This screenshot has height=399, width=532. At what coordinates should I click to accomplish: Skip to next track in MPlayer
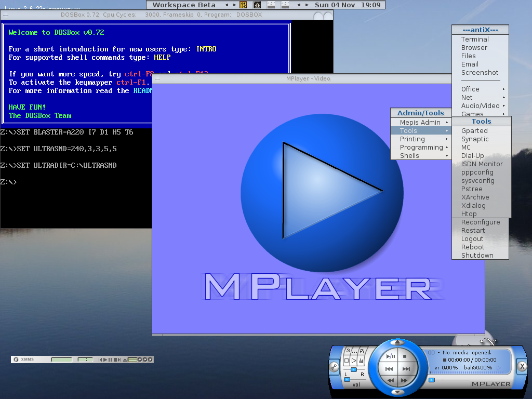[406, 369]
